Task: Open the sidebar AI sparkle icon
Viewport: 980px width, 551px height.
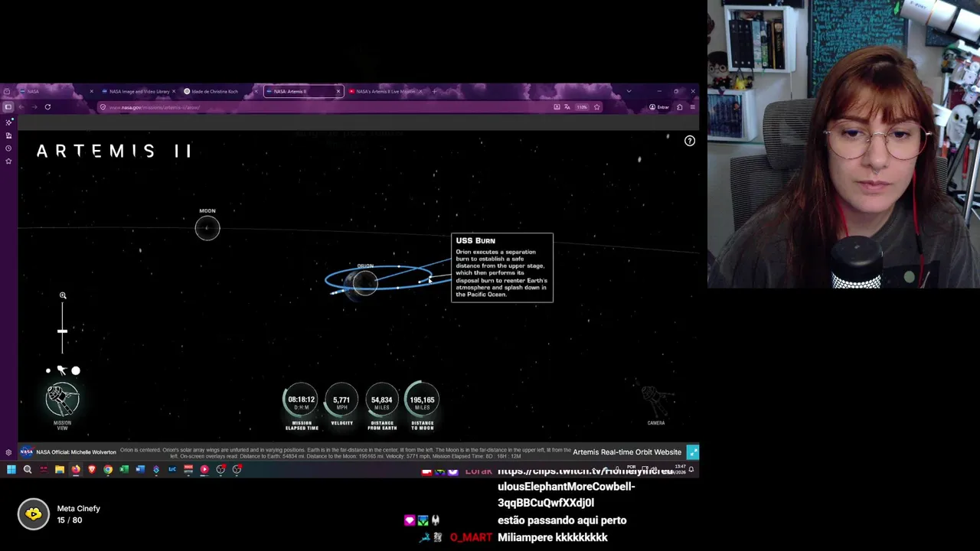Action: (x=8, y=122)
